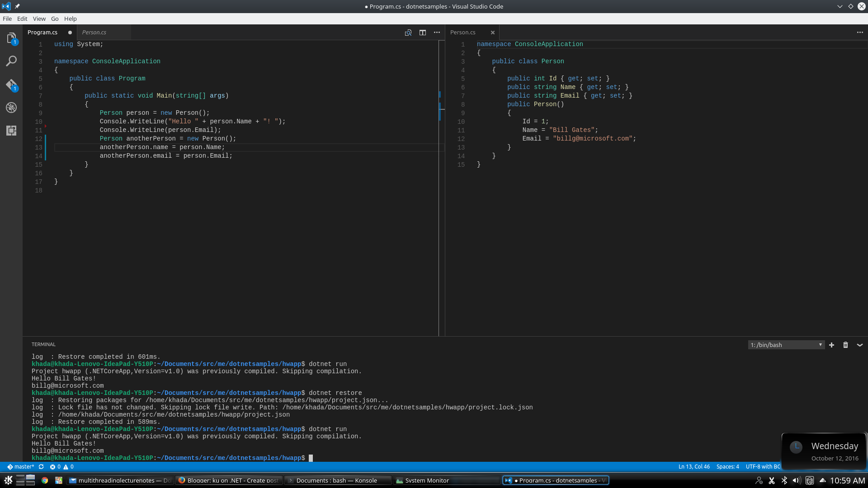Click the 10:59 AM clock
The height and width of the screenshot is (488, 868).
coord(848,481)
